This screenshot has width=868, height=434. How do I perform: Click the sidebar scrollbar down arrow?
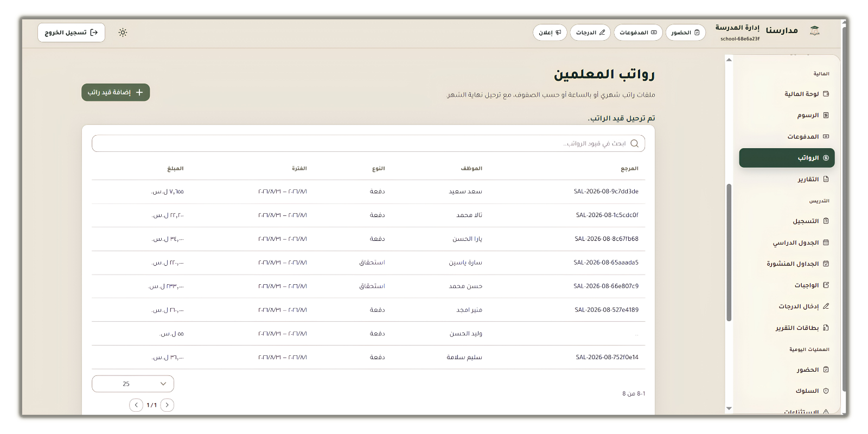[729, 408]
